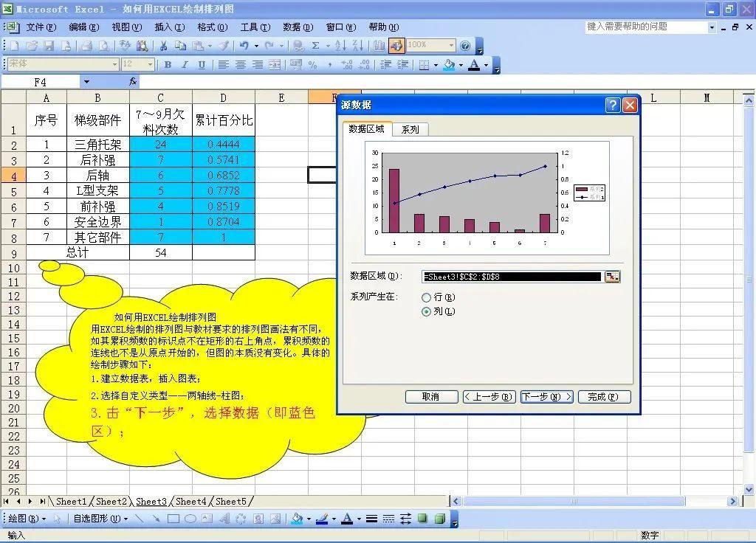
Task: Toggle Bold formatting
Action: (168, 65)
